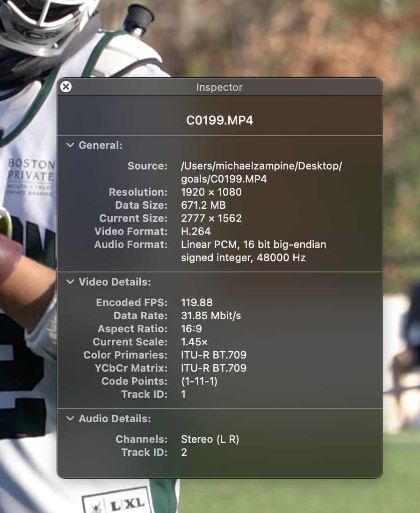The width and height of the screenshot is (420, 513).
Task: Close the Inspector window
Action: (x=66, y=87)
